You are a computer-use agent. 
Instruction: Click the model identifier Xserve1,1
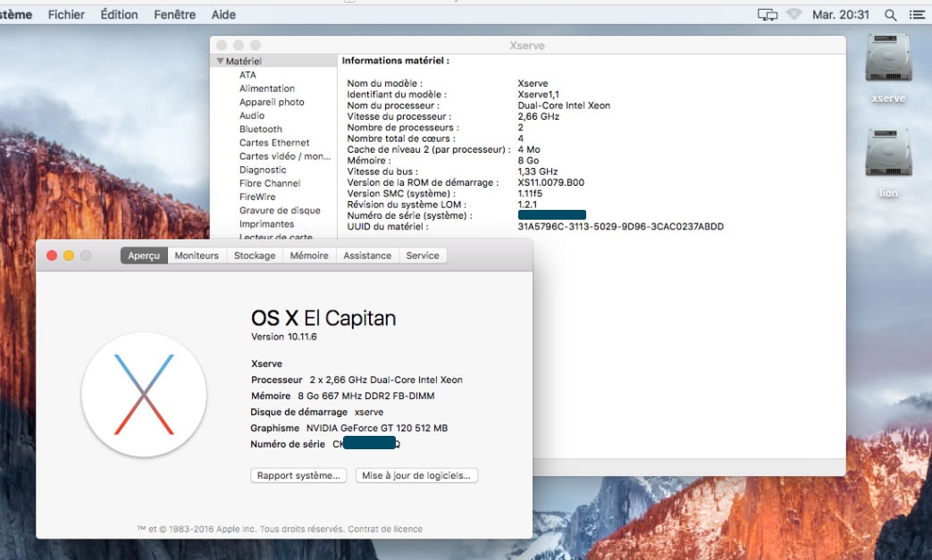[x=539, y=95]
